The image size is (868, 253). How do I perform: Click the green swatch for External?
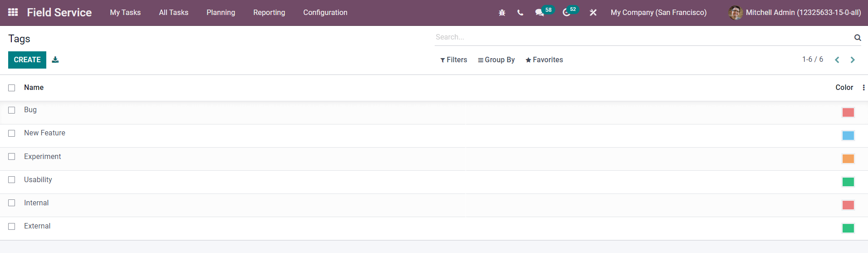(x=848, y=228)
